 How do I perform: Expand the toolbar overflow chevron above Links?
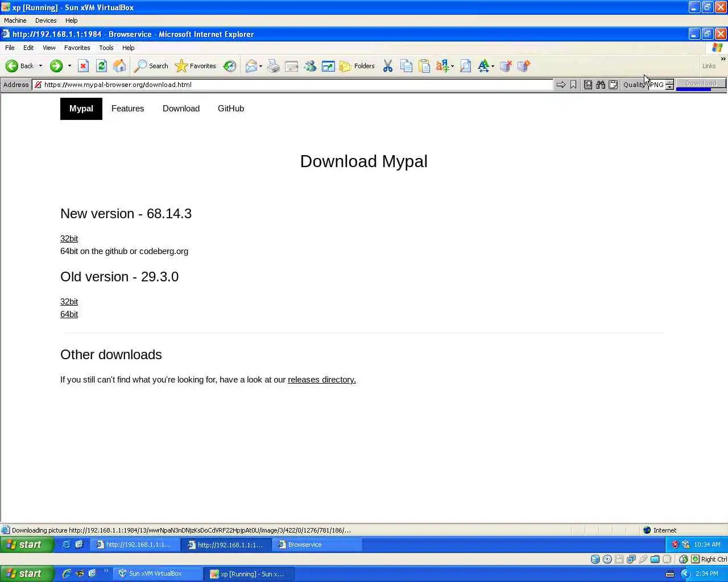coord(723,59)
